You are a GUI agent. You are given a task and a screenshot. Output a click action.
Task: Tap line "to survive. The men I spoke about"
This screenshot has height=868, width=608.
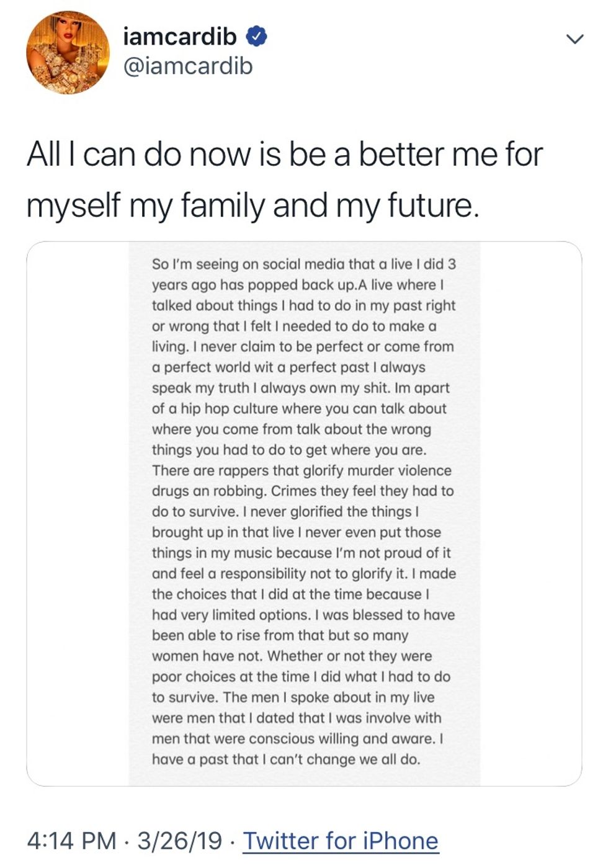pyautogui.click(x=293, y=697)
